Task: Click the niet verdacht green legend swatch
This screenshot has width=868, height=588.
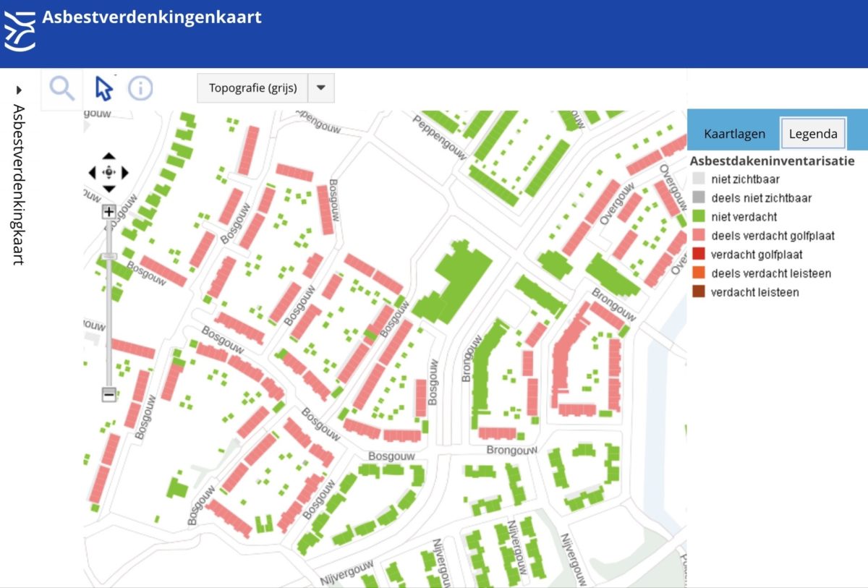Action: coord(698,216)
